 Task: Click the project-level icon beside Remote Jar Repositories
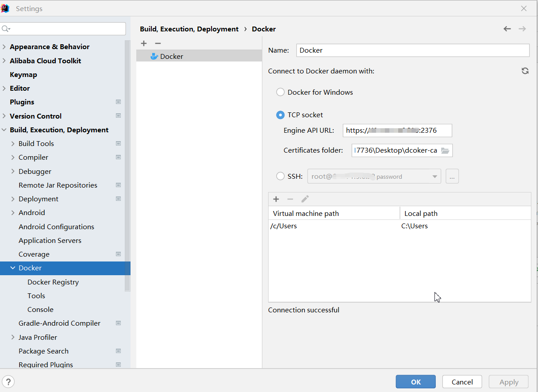coord(118,185)
